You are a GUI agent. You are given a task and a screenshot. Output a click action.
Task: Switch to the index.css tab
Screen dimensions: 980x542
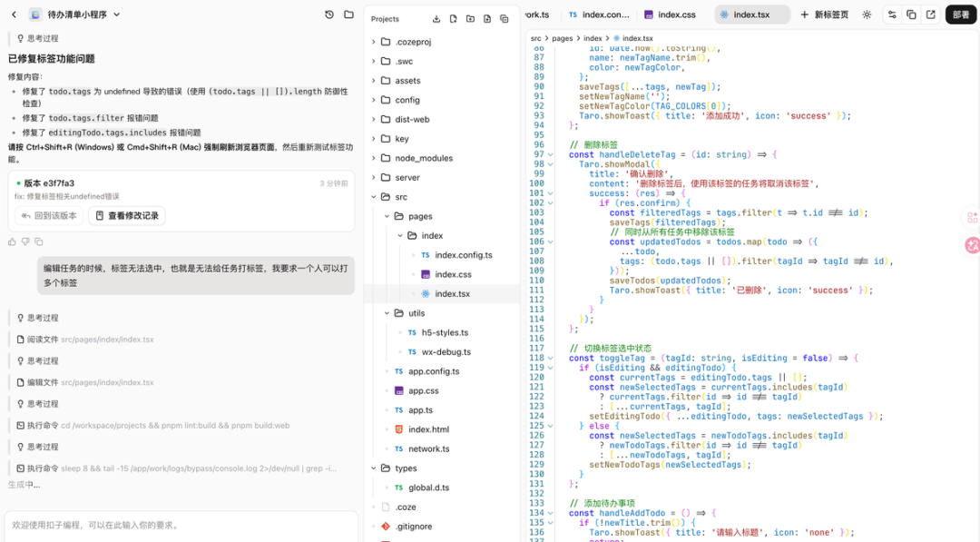(x=670, y=15)
